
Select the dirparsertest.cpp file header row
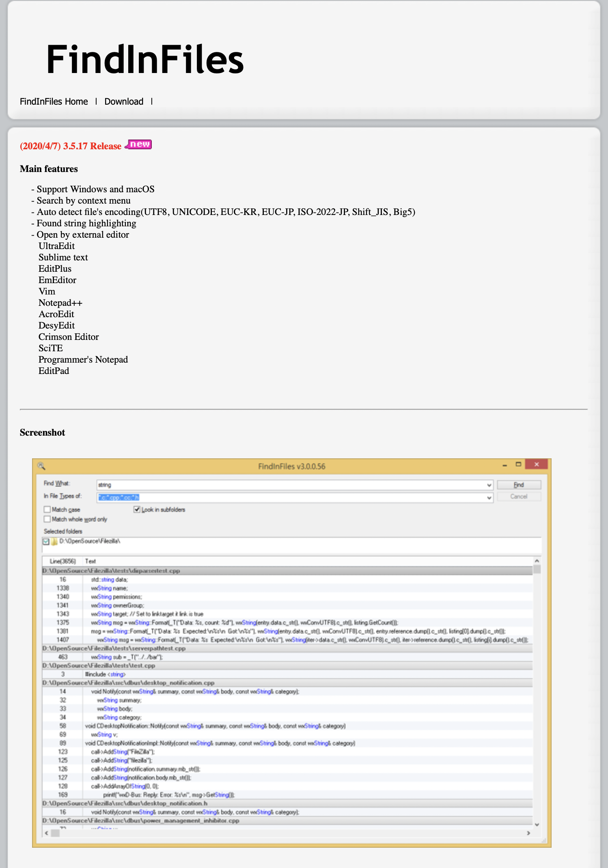click(287, 571)
